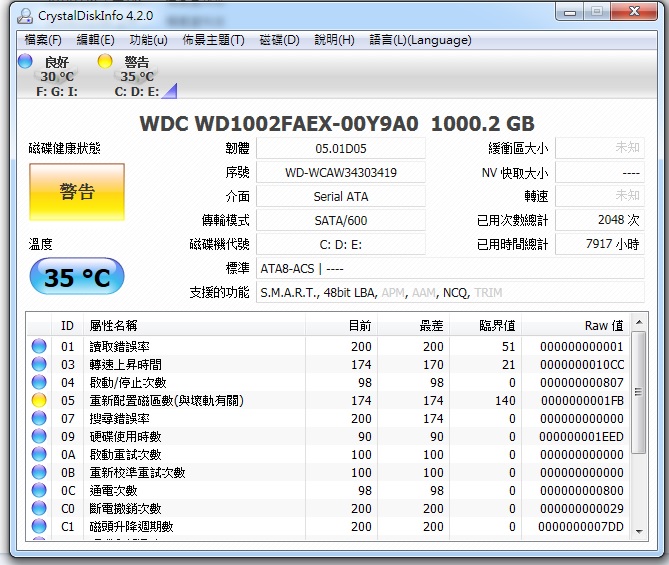This screenshot has height=565, width=669.
Task: Click raw value 000000001EED
Action: (x=582, y=437)
